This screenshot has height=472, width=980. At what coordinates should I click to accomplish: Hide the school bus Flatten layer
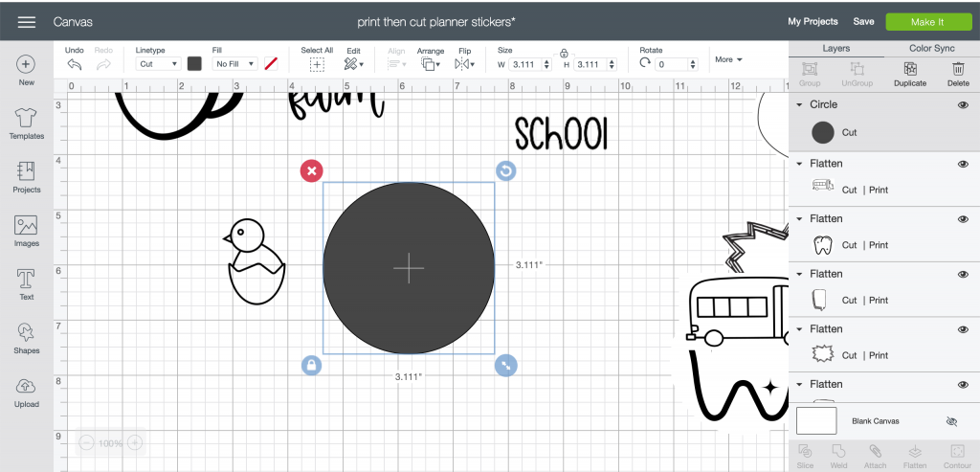(963, 164)
